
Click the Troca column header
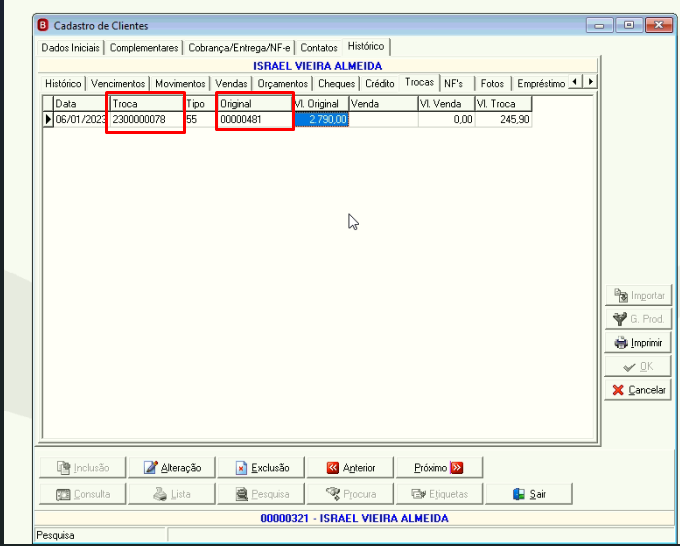[147, 104]
